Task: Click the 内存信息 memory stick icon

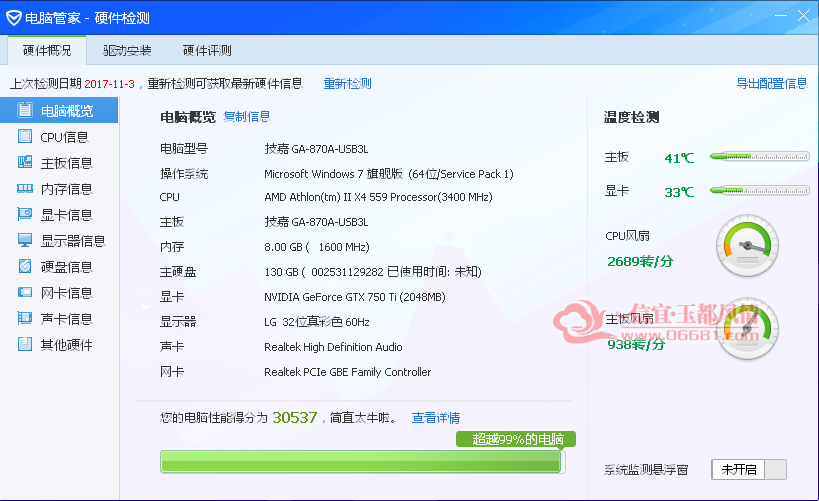Action: pos(25,188)
